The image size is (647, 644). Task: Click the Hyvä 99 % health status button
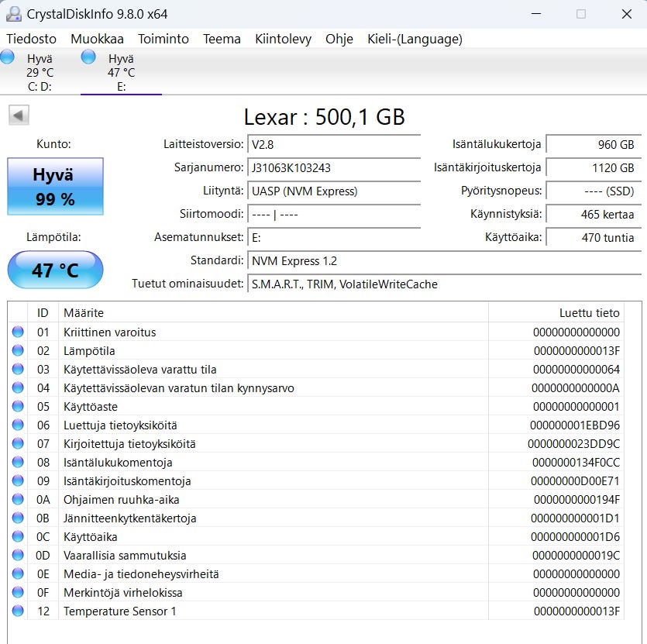[55, 186]
